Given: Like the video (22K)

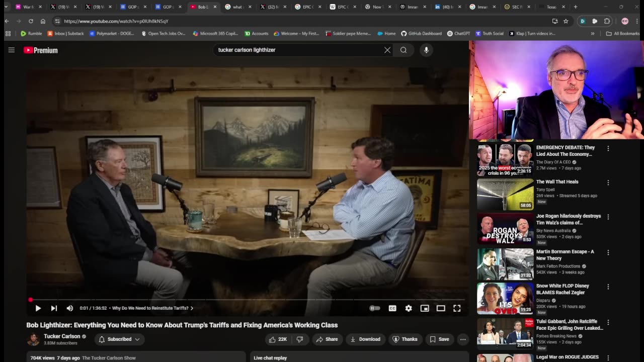Looking at the screenshot, I should [x=278, y=339].
